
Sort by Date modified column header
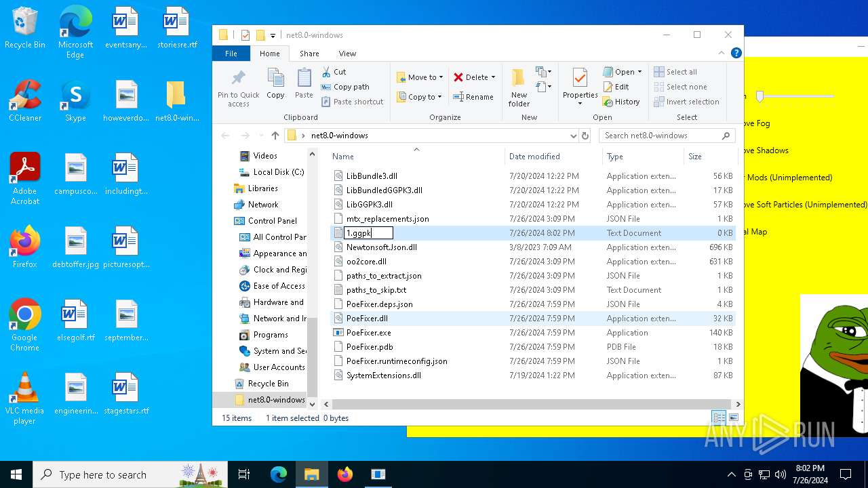pos(553,157)
